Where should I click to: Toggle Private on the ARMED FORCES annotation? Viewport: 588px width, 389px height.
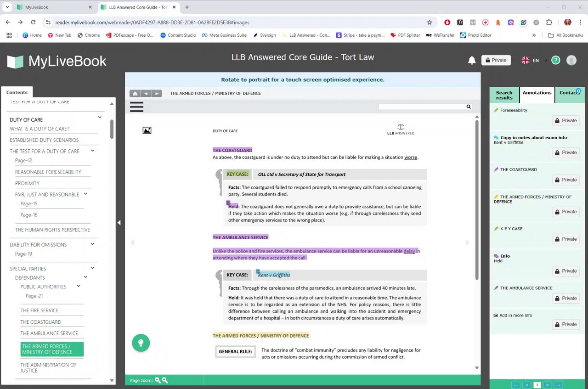coord(565,212)
